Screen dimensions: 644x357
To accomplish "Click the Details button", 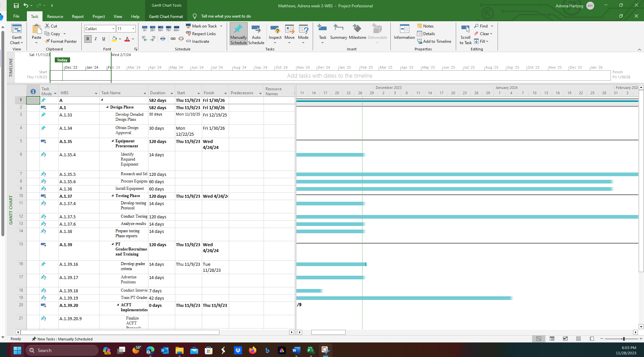I will tap(426, 34).
